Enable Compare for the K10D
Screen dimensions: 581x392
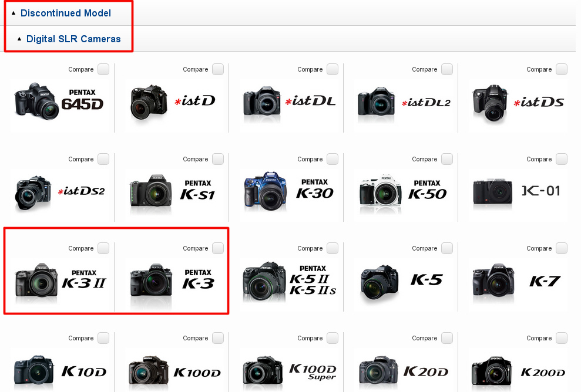[103, 338]
